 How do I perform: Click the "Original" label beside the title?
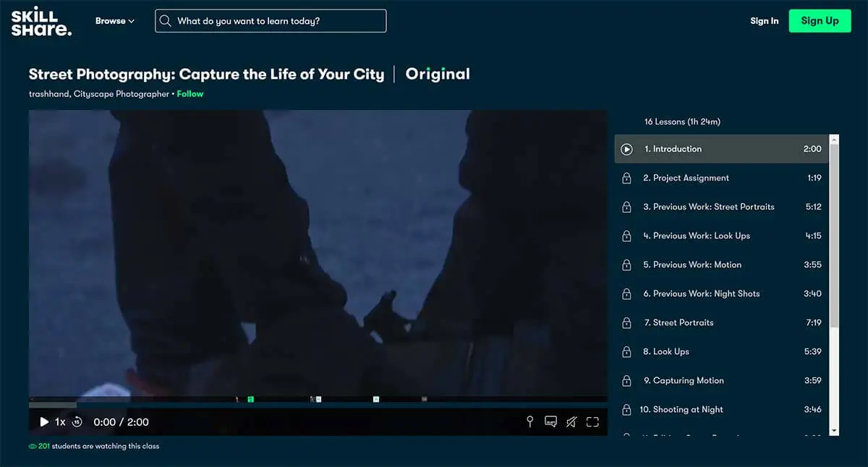coord(438,74)
